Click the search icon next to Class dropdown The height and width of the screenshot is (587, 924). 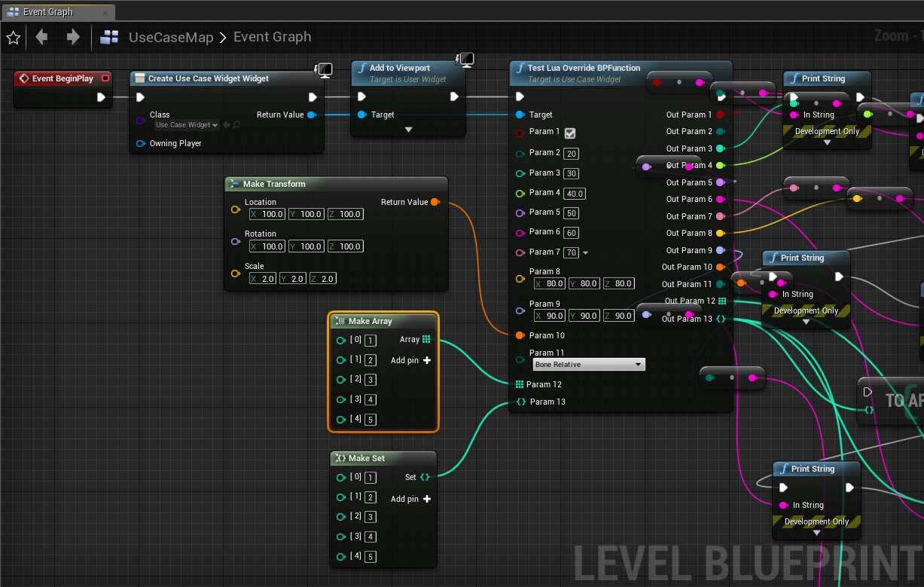pos(236,125)
